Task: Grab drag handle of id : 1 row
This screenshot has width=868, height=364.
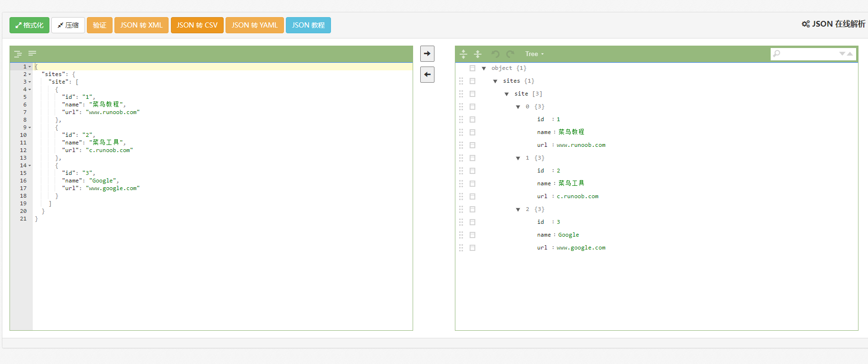Action: (x=461, y=120)
